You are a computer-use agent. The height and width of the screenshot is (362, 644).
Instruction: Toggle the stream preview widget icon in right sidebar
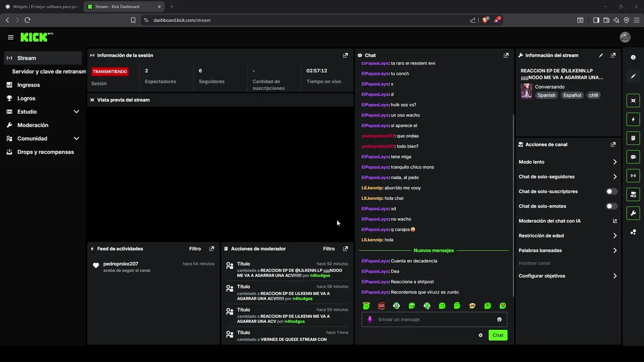[633, 101]
